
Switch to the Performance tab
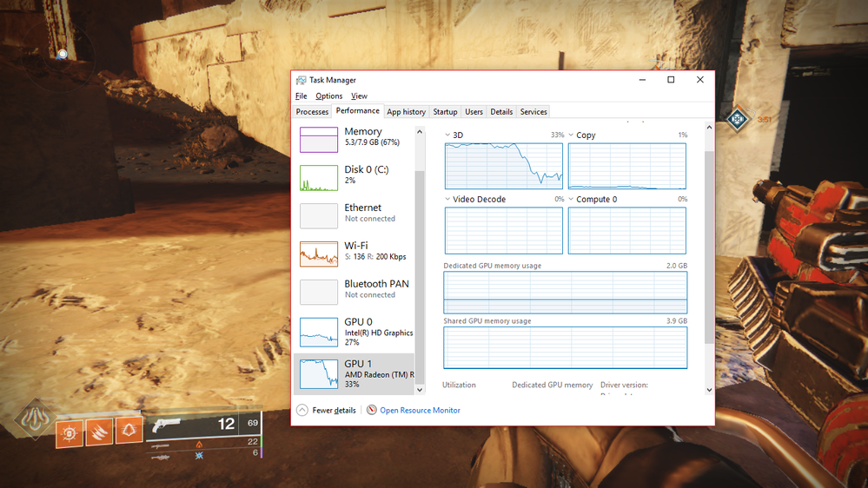click(x=357, y=110)
